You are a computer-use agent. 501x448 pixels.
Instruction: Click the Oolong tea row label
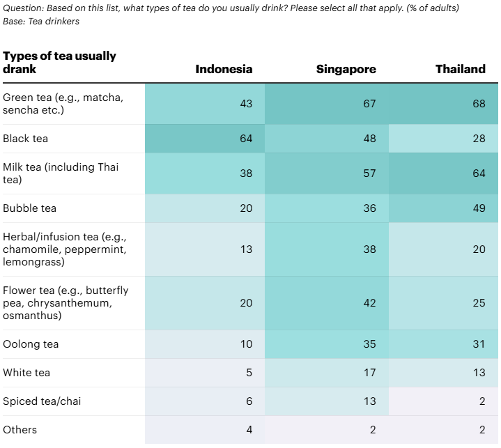point(31,344)
